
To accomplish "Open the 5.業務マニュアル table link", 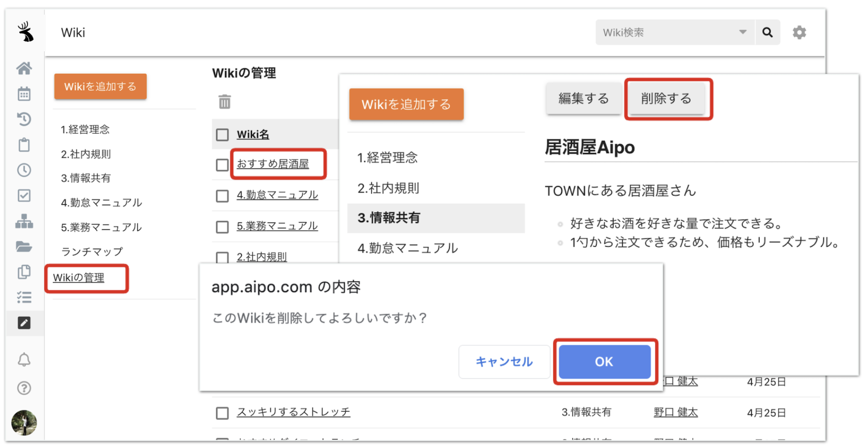I will tap(277, 226).
